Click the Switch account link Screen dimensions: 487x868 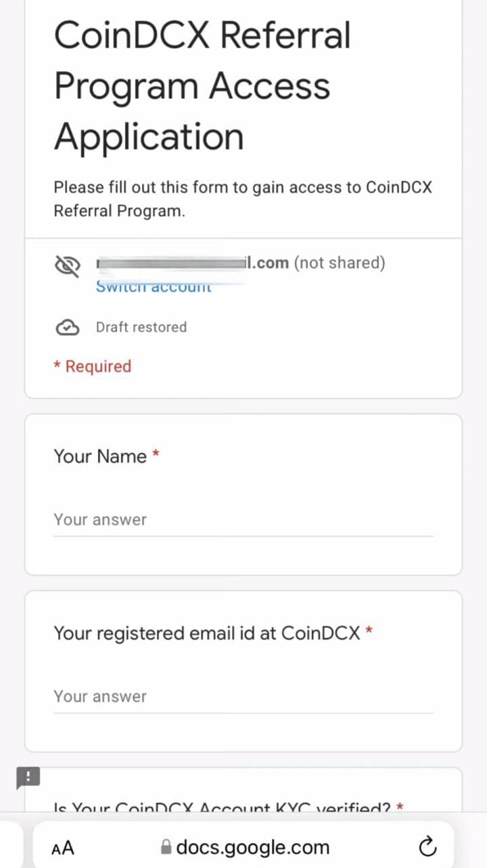click(154, 287)
